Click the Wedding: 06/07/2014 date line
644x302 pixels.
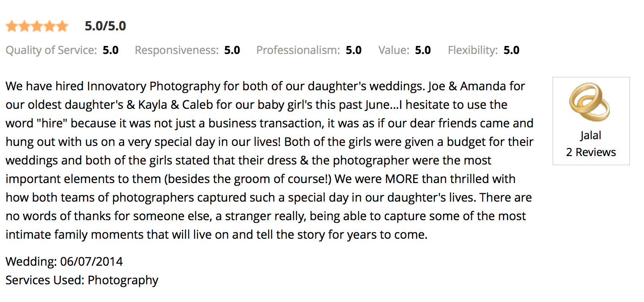[x=64, y=262]
